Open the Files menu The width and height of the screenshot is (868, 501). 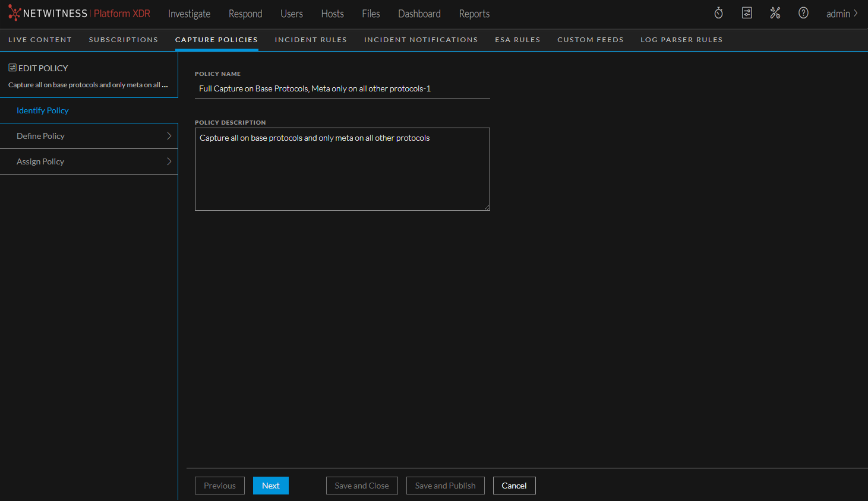371,14
